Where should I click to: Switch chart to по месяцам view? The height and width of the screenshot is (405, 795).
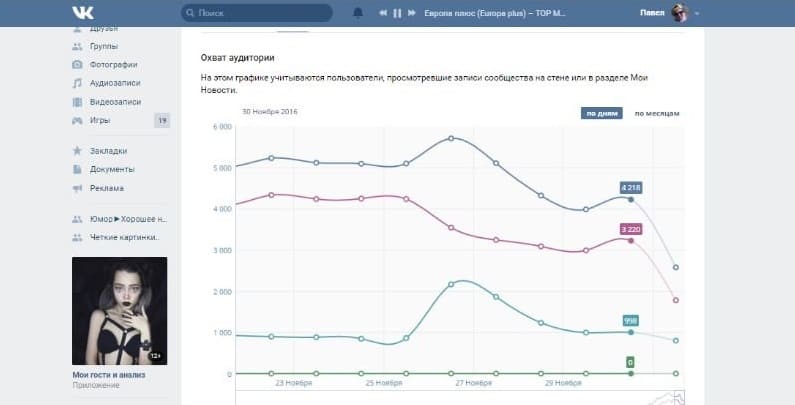pyautogui.click(x=657, y=113)
